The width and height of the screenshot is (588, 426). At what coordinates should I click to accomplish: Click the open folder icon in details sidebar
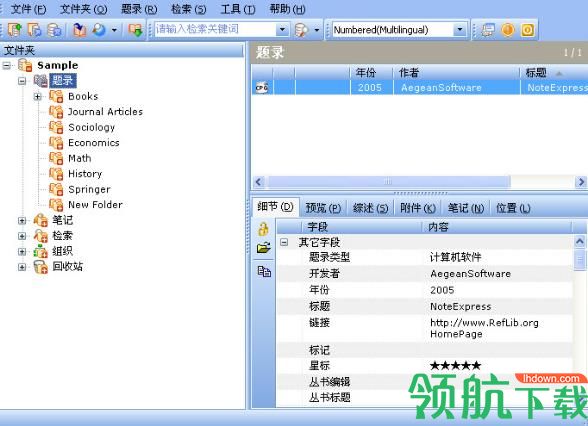[x=264, y=248]
